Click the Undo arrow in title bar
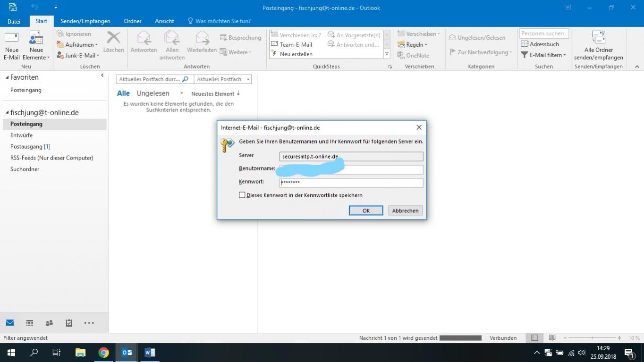644x362 pixels. point(34,7)
